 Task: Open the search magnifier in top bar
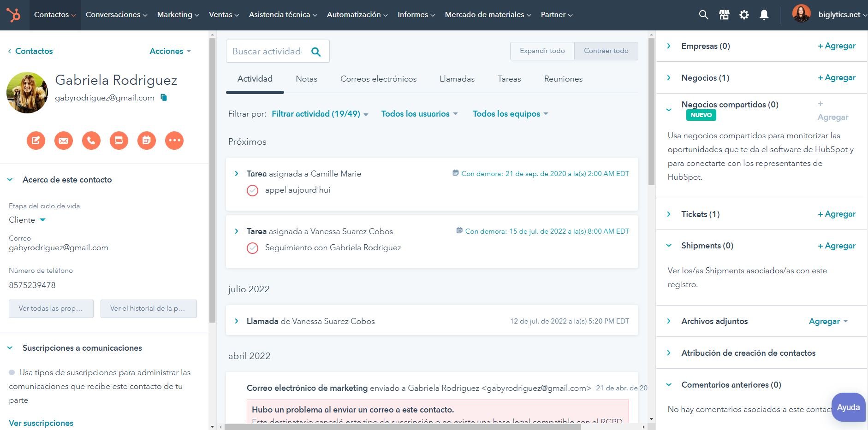[703, 15]
